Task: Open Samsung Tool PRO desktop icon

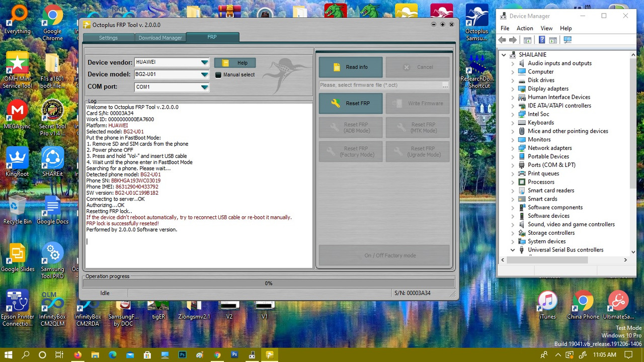Action: pyautogui.click(x=52, y=261)
